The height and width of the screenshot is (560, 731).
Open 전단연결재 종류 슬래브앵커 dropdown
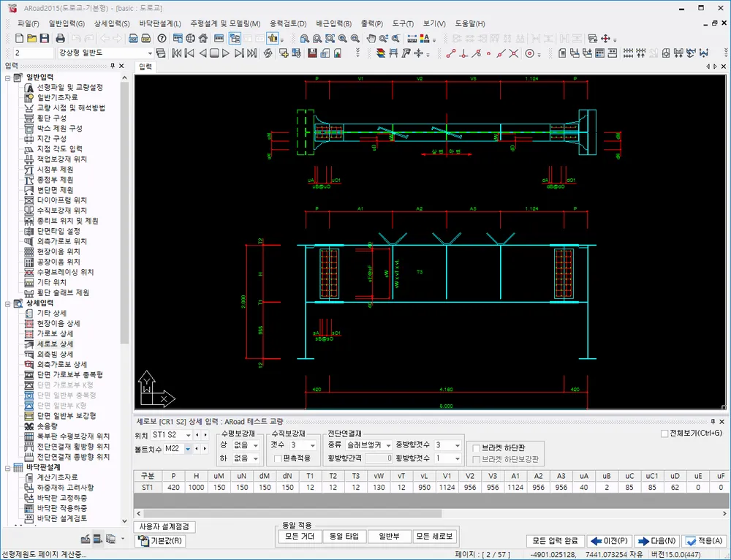[388, 445]
